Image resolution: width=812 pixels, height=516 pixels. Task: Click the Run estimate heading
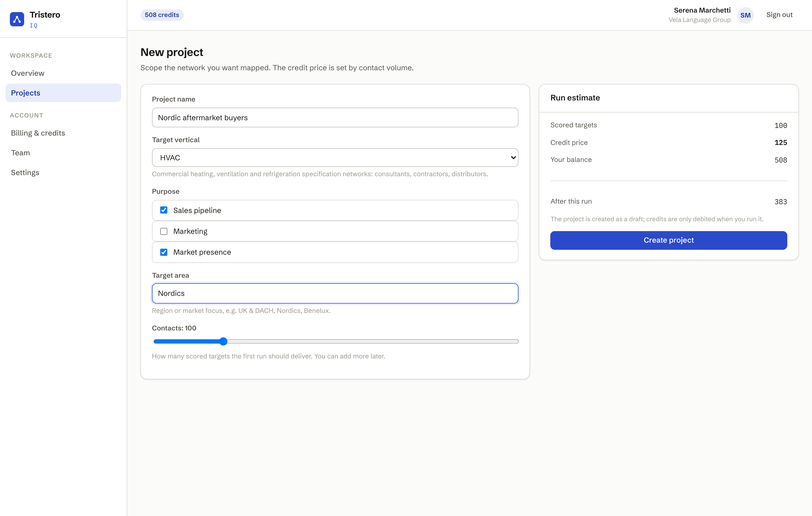(575, 98)
